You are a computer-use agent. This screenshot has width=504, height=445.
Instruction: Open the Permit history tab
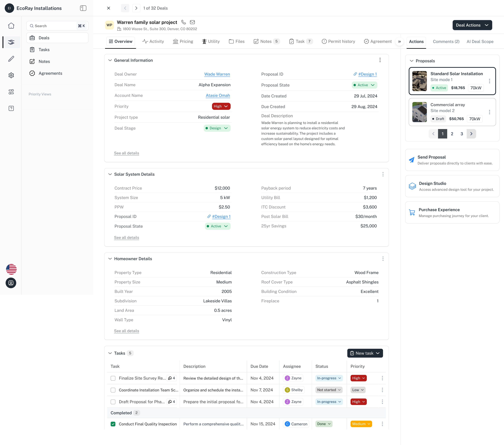click(x=338, y=41)
